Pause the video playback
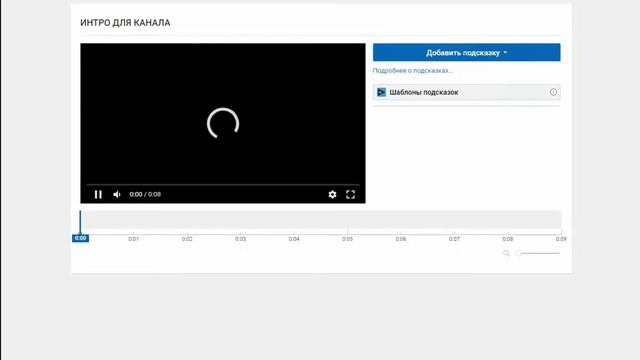The image size is (640, 360). tap(98, 195)
